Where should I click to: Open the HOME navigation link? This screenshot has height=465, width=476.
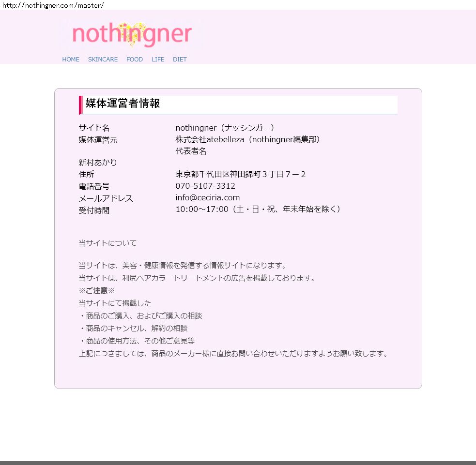(71, 60)
